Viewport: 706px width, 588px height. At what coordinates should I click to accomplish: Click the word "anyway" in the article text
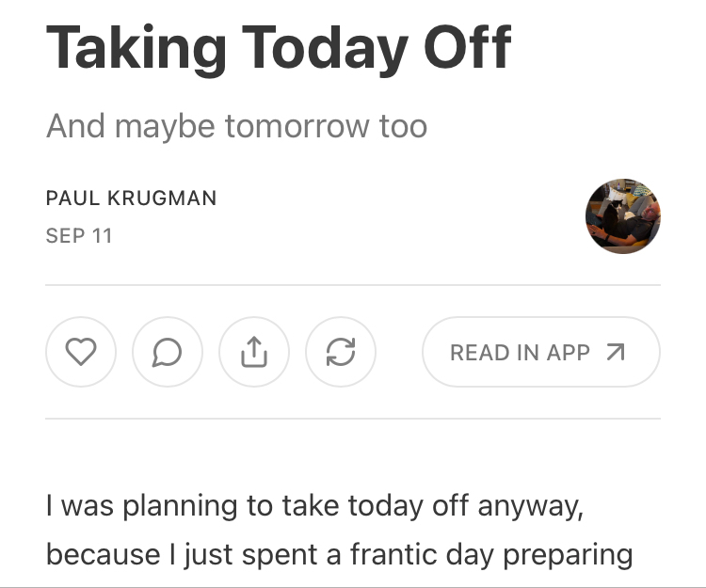click(x=529, y=506)
